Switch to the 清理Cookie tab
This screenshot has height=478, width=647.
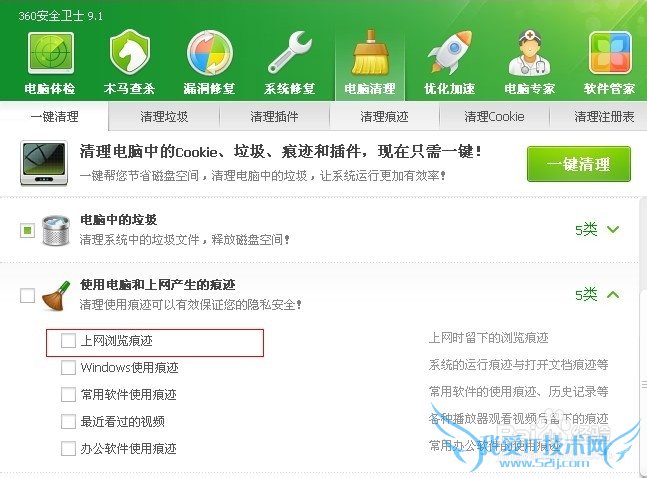pos(494,116)
